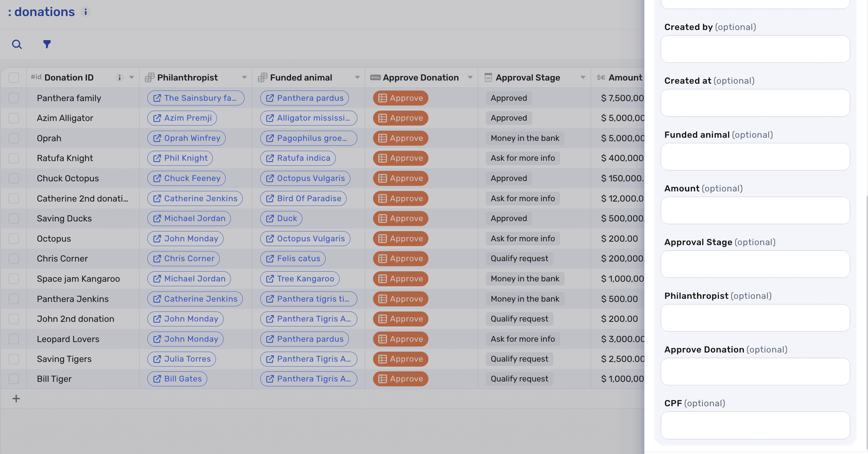Open Oprah Winfrey philanthropist link
Viewport: 868px width, 454px height.
(x=186, y=138)
